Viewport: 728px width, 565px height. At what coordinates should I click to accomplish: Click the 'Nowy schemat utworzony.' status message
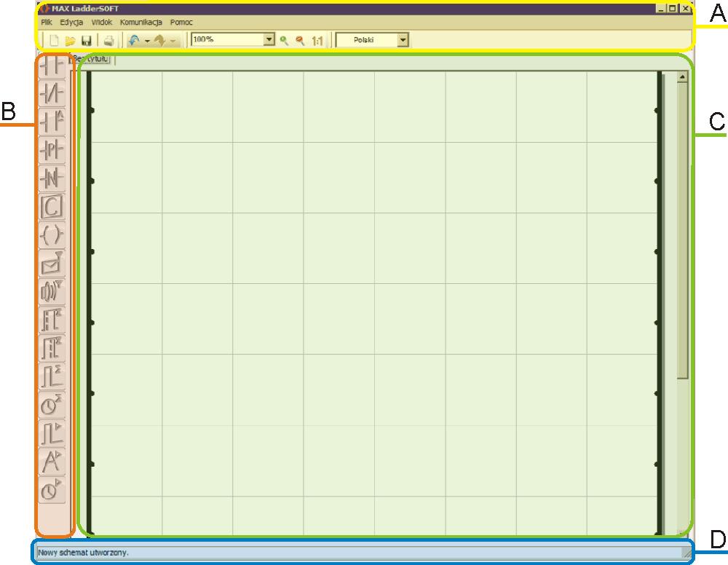83,553
